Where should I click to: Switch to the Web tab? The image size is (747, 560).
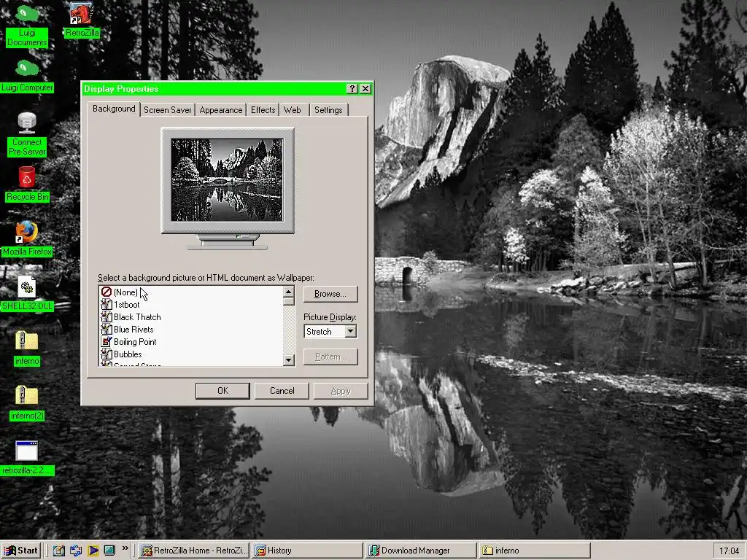(x=293, y=110)
